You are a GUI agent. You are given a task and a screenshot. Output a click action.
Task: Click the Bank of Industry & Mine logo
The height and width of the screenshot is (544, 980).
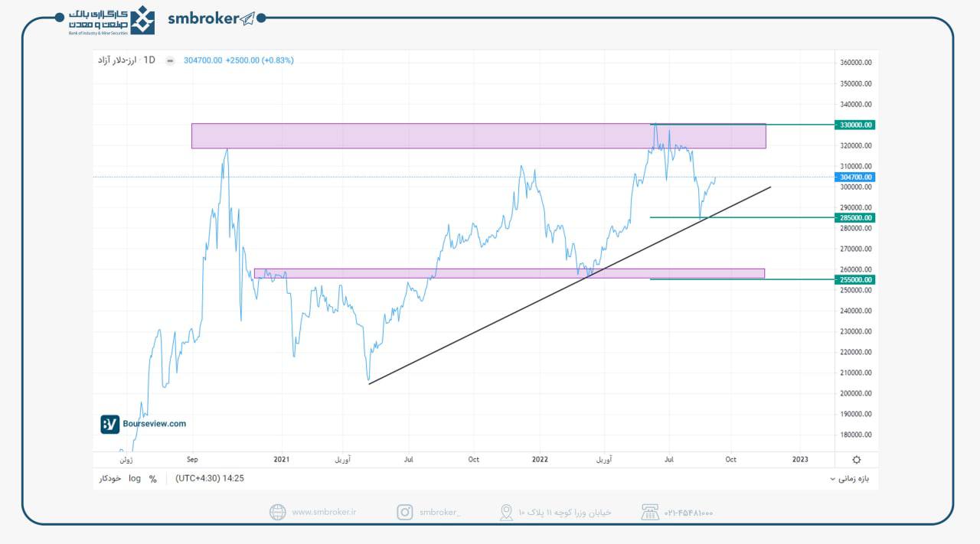point(142,20)
